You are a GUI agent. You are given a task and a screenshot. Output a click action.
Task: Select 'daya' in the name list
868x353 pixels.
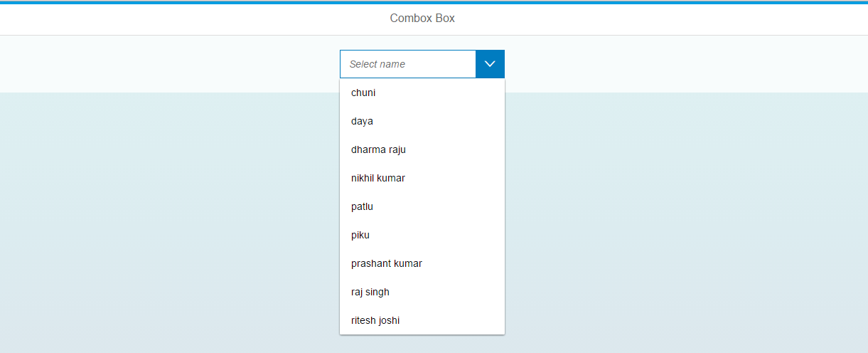(x=422, y=121)
